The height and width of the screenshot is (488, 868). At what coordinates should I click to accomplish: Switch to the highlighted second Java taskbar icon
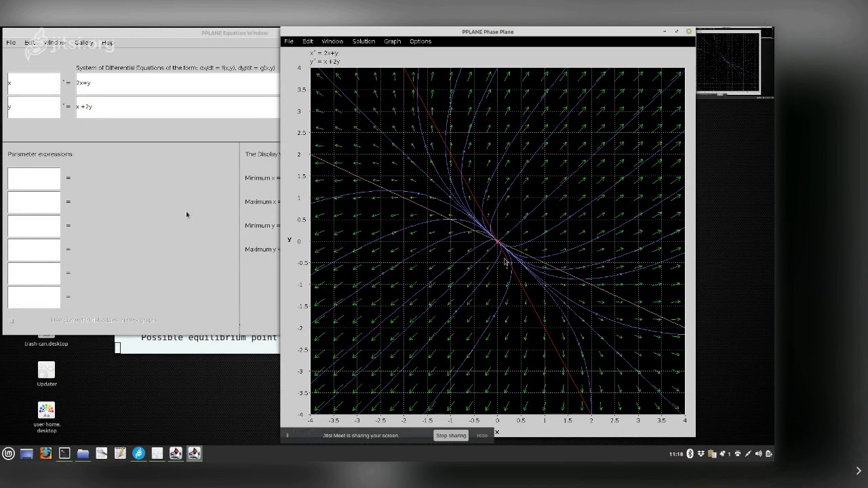coord(194,453)
